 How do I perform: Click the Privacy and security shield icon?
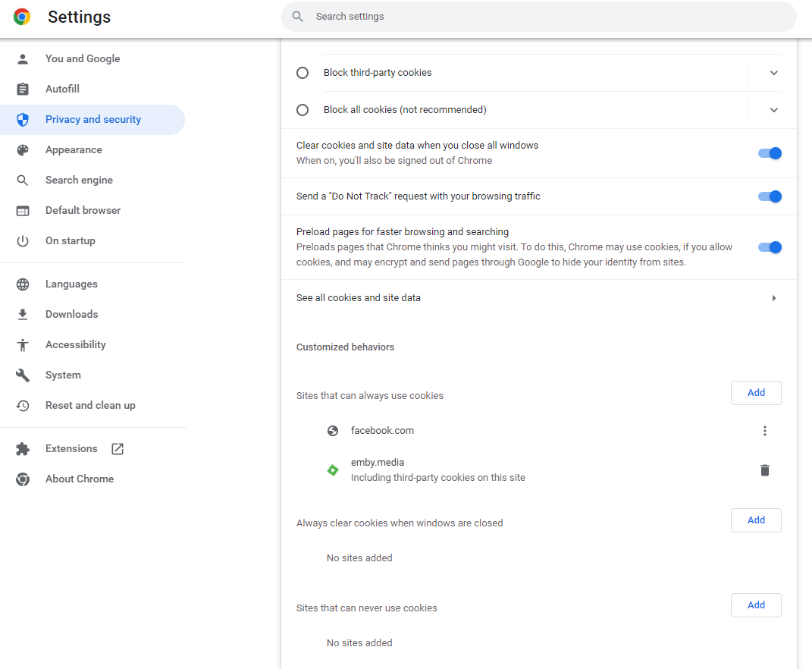point(23,120)
